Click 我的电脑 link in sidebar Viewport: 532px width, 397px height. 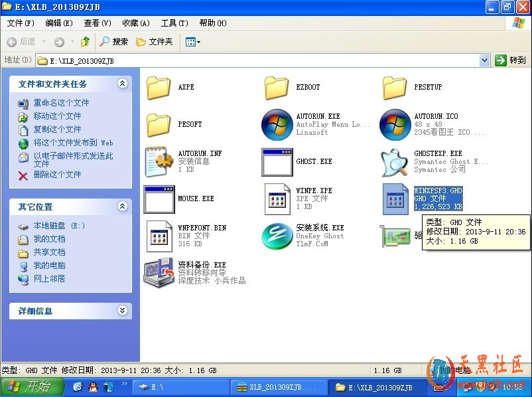click(x=50, y=266)
